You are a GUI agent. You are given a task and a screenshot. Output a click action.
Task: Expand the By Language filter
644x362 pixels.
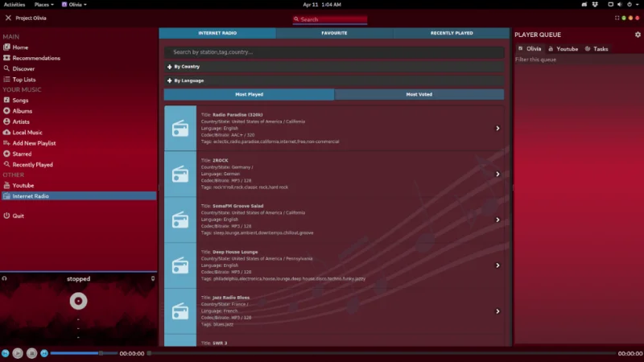point(334,80)
